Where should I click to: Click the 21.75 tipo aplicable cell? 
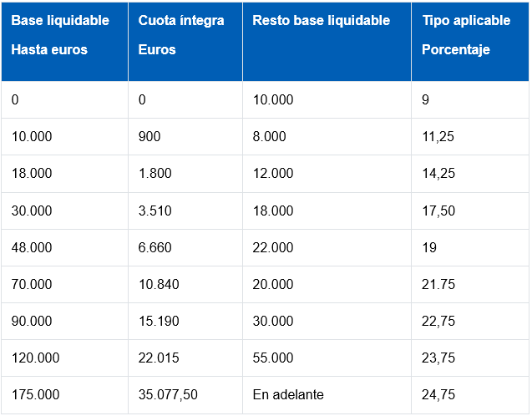(x=438, y=284)
